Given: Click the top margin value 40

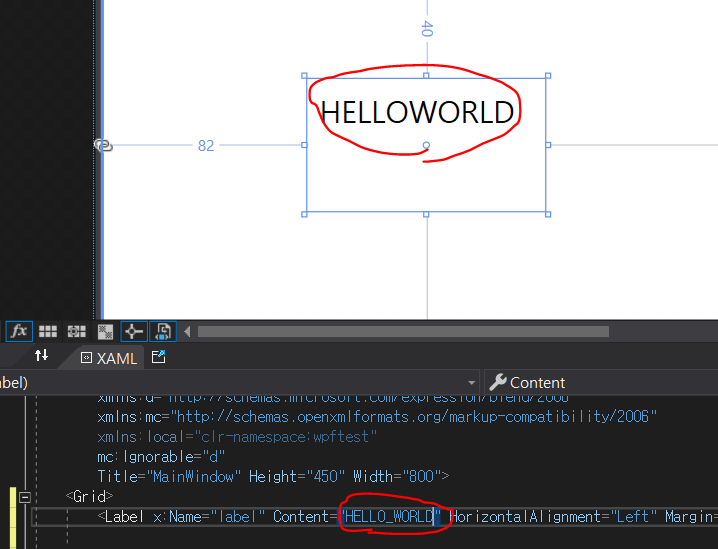Looking at the screenshot, I should 427,28.
